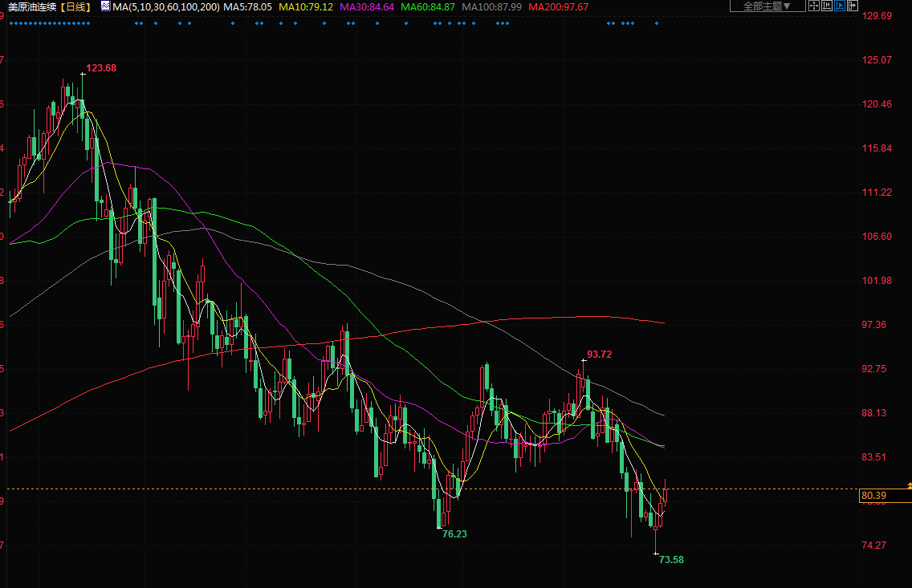Click the red MA200:97.67 legend entry
The height and width of the screenshot is (588, 912).
click(x=558, y=6)
